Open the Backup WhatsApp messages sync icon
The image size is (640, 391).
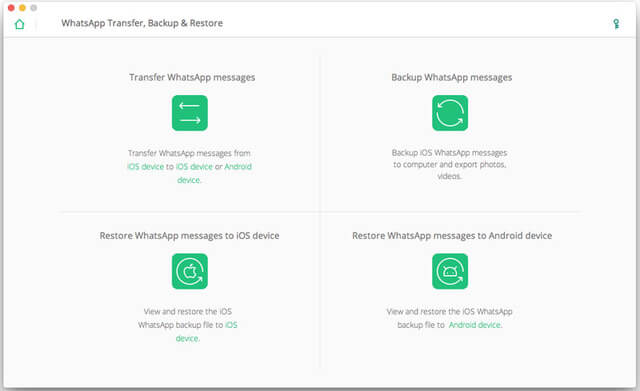click(x=450, y=113)
